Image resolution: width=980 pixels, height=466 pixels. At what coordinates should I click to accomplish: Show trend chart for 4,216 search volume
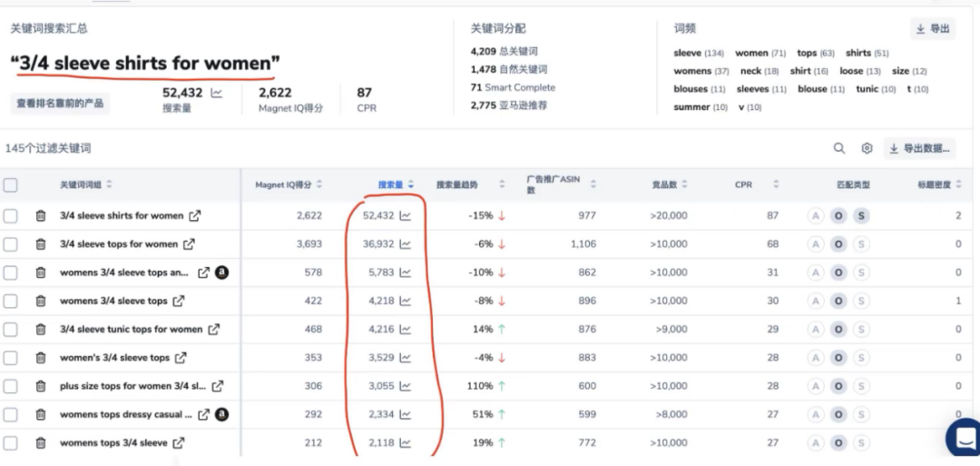click(406, 329)
